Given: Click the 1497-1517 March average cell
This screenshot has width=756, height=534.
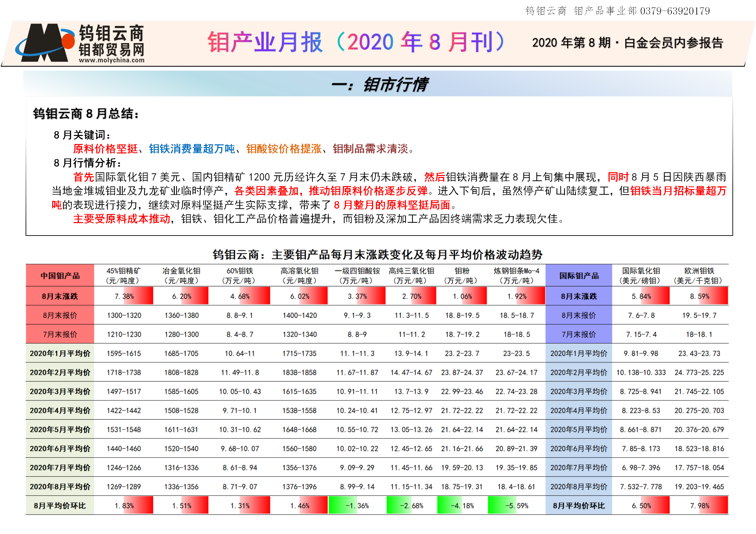Looking at the screenshot, I should click(124, 391).
